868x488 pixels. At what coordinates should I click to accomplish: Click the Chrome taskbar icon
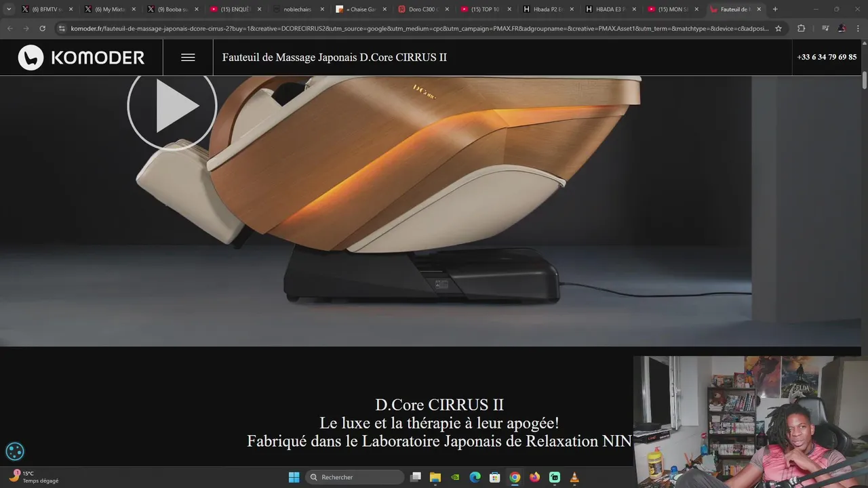point(515,477)
